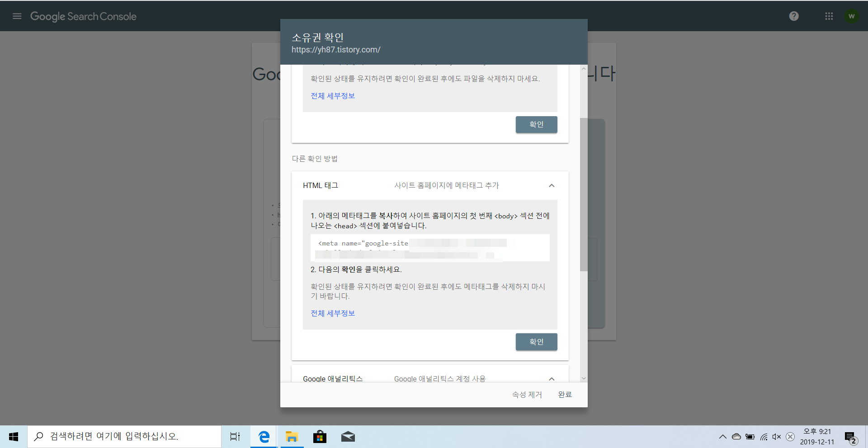
Task: Open the clock and date 오후 9:21
Action: pyautogui.click(x=817, y=437)
